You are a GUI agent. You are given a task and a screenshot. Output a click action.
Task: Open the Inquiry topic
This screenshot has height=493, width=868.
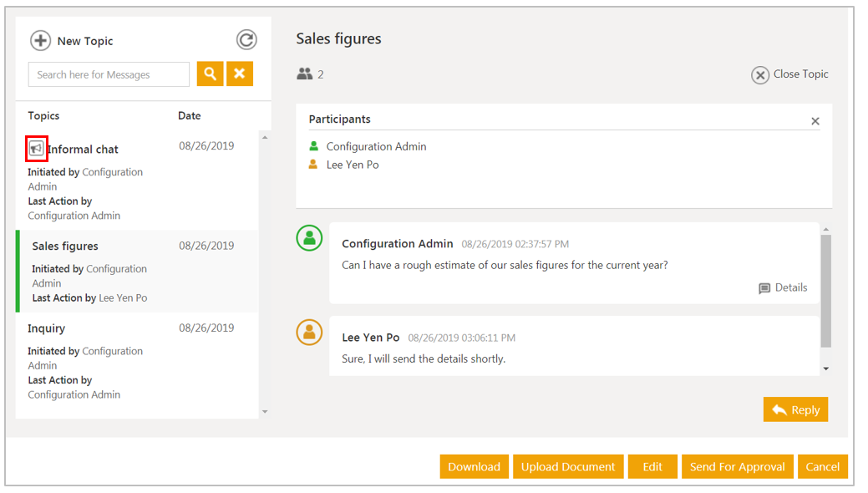point(47,328)
